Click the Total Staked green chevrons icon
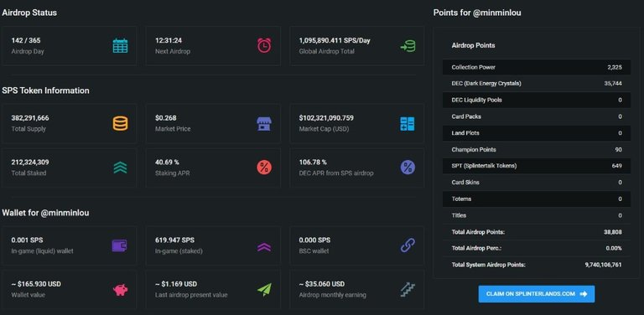644x315 pixels. click(121, 168)
